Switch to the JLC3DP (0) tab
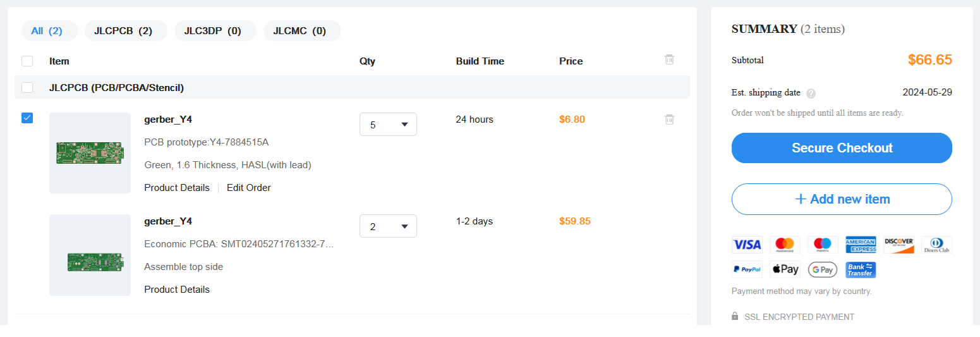Image resolution: width=980 pixels, height=337 pixels. (x=215, y=30)
